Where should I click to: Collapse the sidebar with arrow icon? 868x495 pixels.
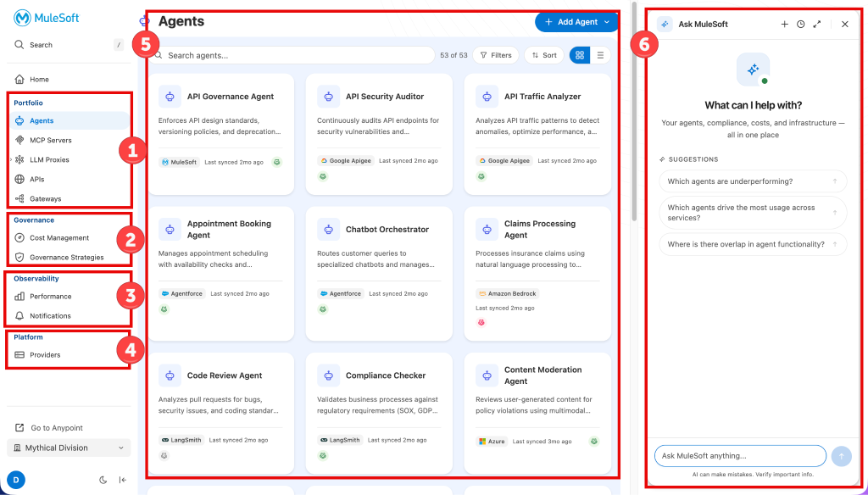click(123, 480)
